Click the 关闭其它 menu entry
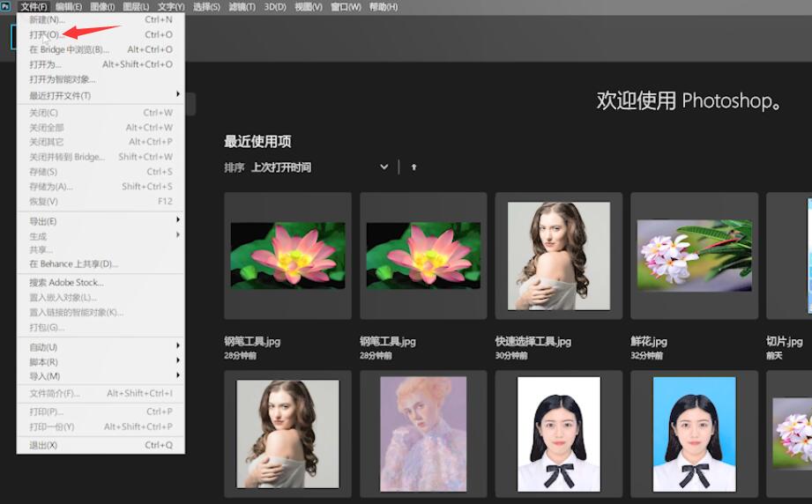Image resolution: width=812 pixels, height=504 pixels. pos(101,142)
